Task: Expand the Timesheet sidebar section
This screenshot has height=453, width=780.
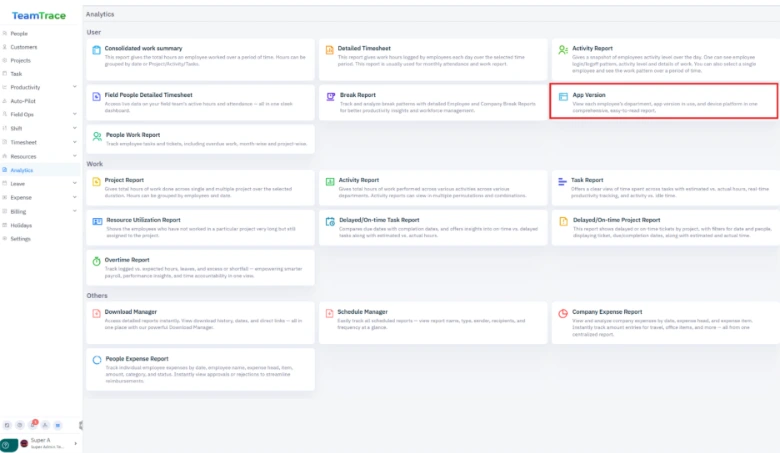Action: pos(75,143)
